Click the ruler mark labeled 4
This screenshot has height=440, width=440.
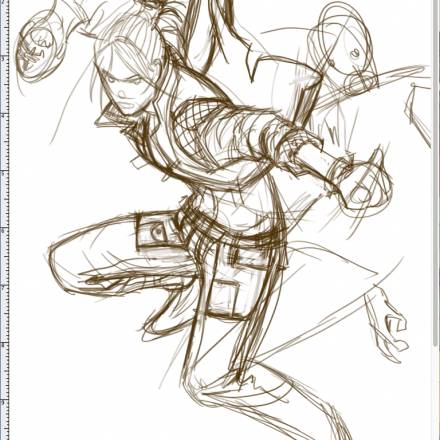click(3, 116)
